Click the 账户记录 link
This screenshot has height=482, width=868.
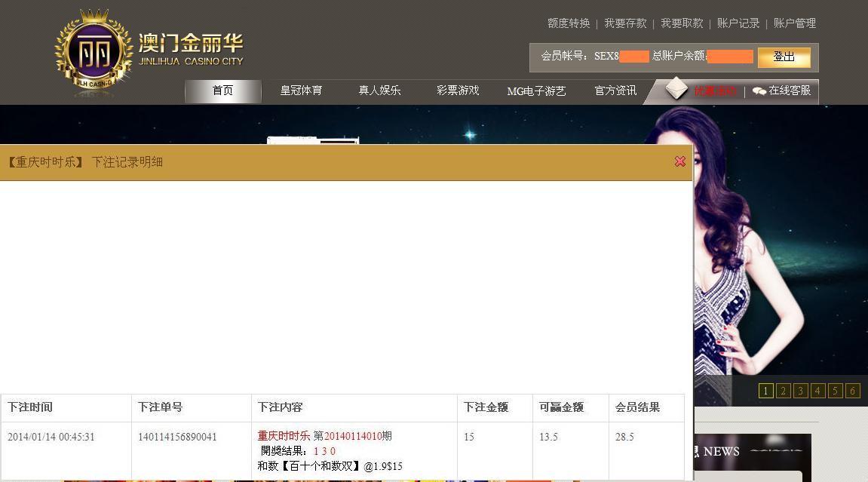tap(738, 23)
